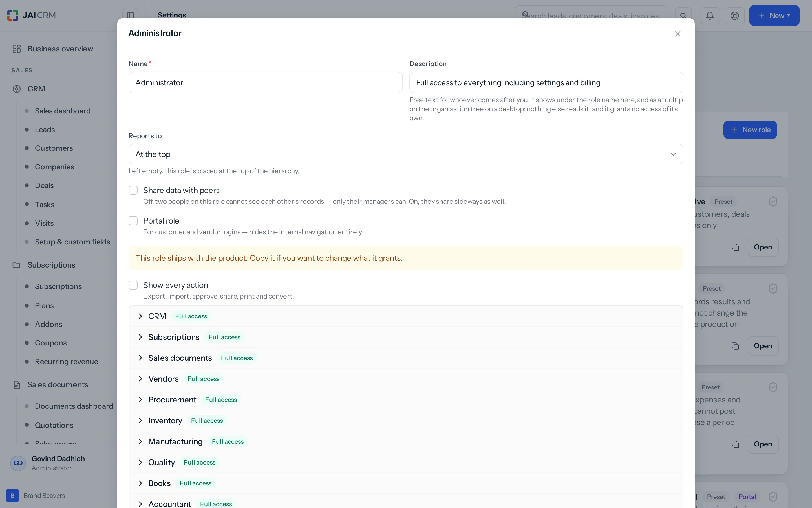Open Companies in sidebar
This screenshot has width=812, height=508.
[54, 167]
